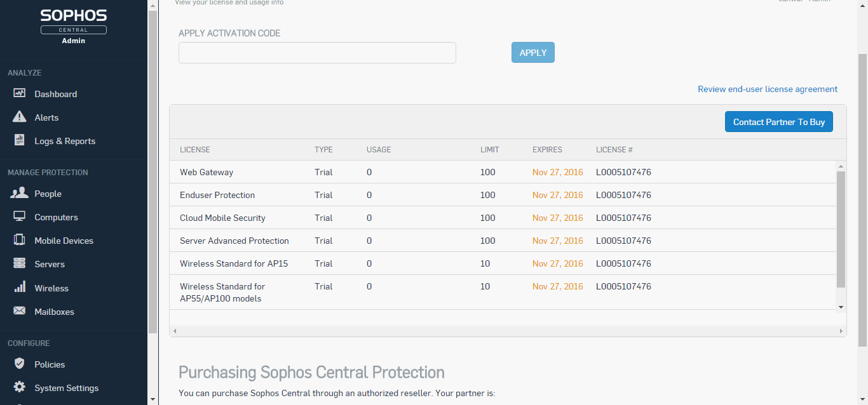Open Review end-user license agreement link

click(768, 89)
